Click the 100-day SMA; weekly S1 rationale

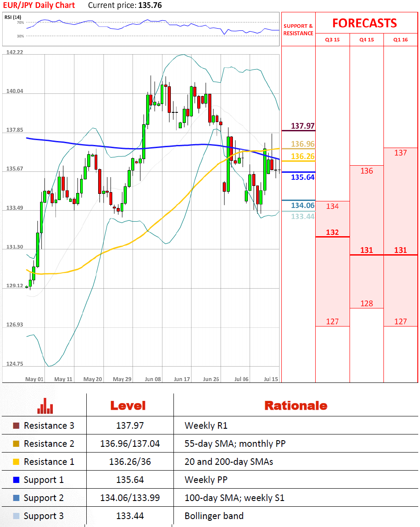pyautogui.click(x=235, y=498)
